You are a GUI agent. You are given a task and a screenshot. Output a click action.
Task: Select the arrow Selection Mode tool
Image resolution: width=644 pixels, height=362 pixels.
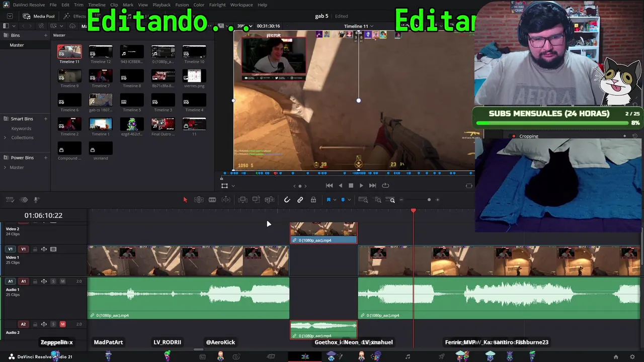tap(185, 200)
